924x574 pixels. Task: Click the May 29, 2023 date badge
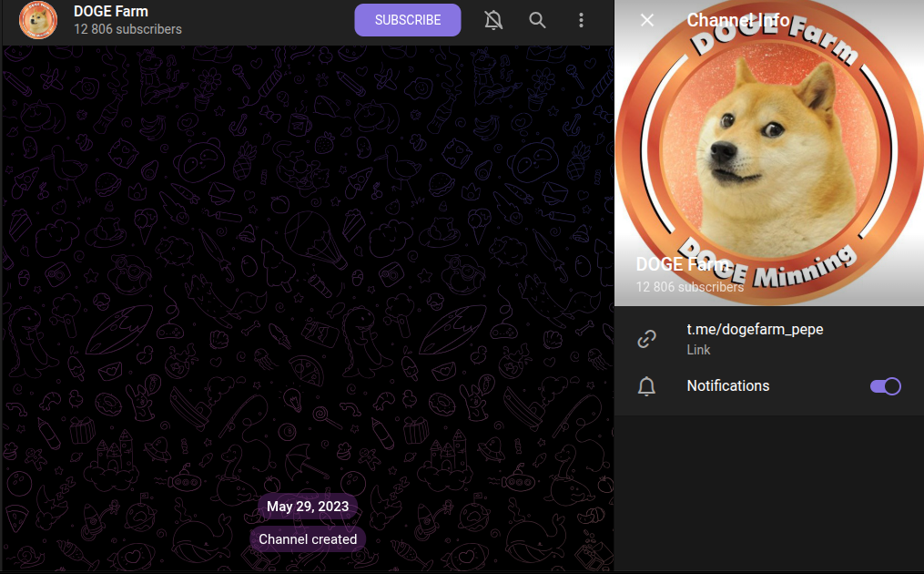308,506
